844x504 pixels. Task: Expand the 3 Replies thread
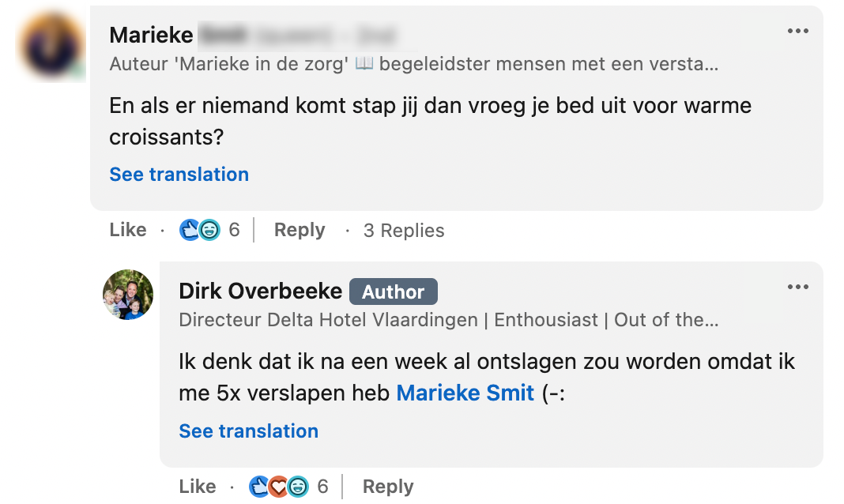pos(404,231)
